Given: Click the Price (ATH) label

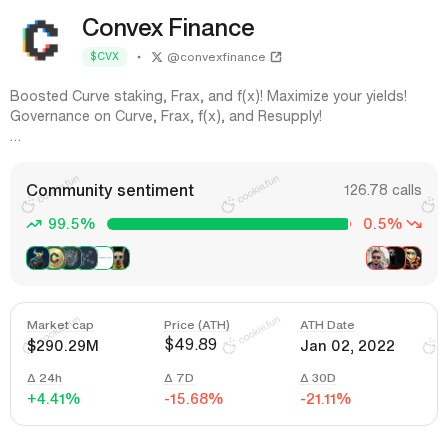Looking at the screenshot, I should pos(197,325).
